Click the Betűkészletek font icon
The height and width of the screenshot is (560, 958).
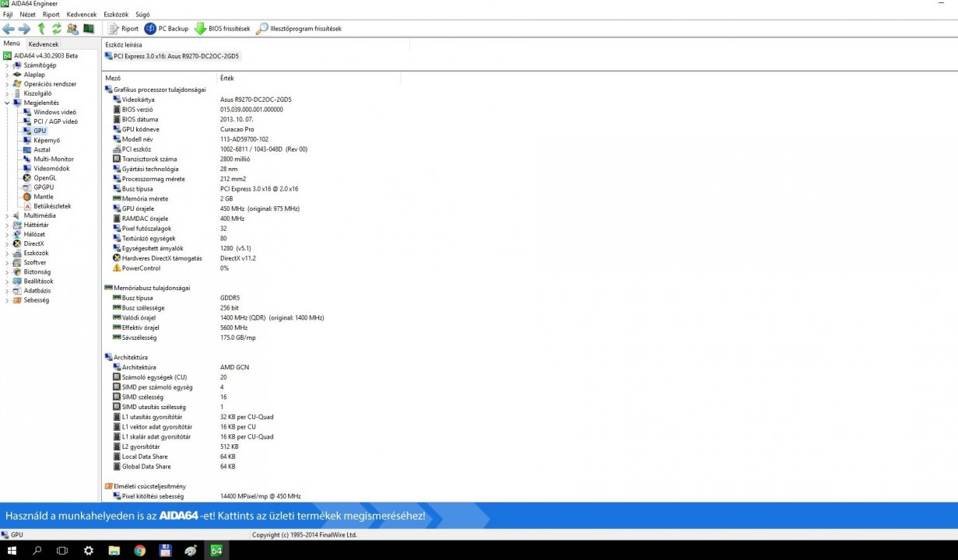[27, 206]
